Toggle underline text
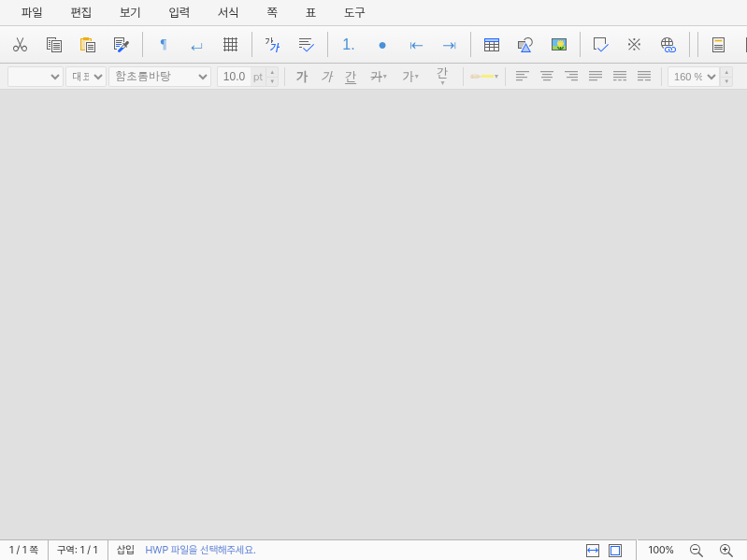The height and width of the screenshot is (560, 747). 351,77
